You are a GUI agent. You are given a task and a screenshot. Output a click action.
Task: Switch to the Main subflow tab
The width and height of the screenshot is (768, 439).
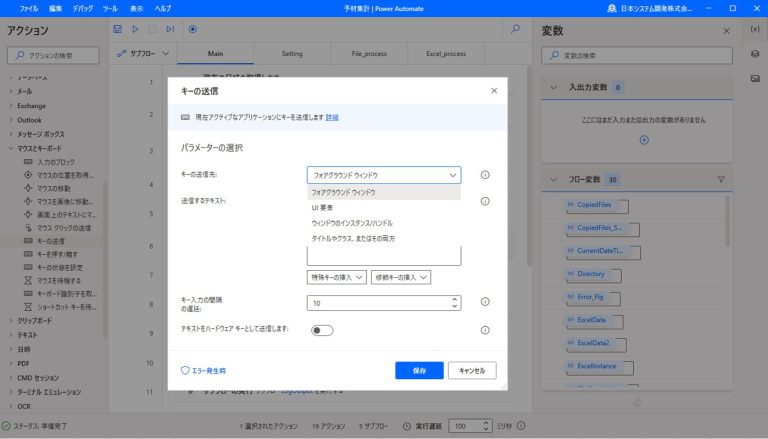coord(216,53)
